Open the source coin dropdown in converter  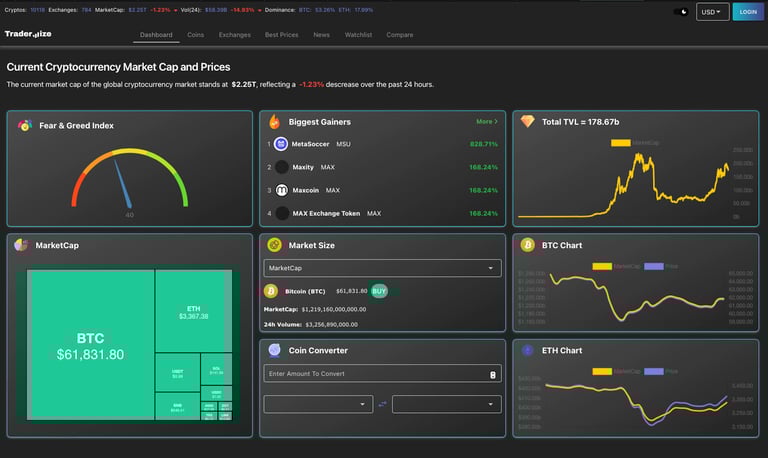(x=318, y=404)
